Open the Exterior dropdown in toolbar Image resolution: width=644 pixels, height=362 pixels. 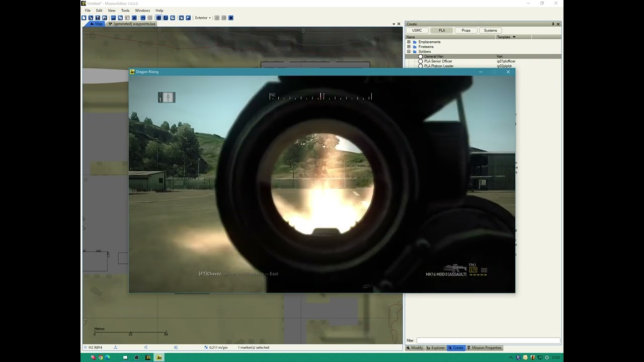point(203,18)
